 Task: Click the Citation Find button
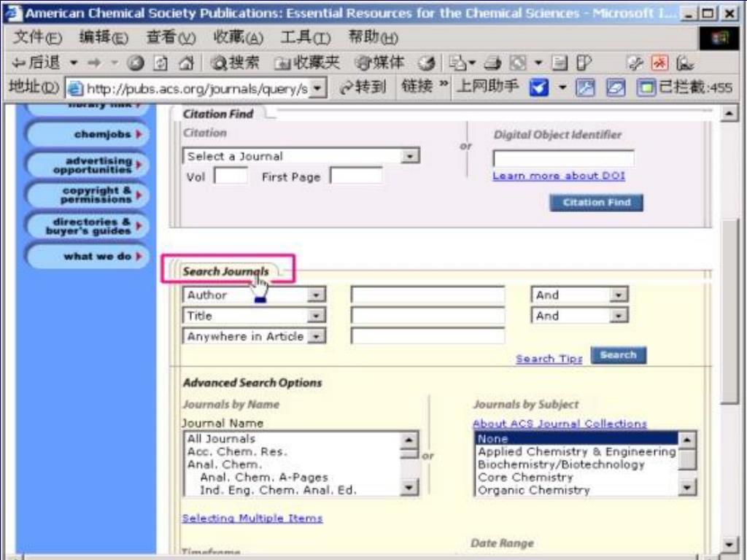coord(597,203)
